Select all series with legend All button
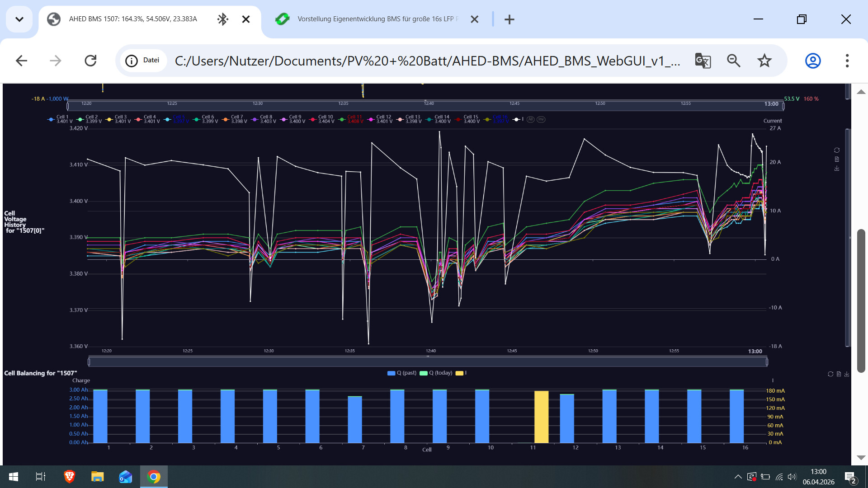The height and width of the screenshot is (488, 868). click(x=531, y=120)
